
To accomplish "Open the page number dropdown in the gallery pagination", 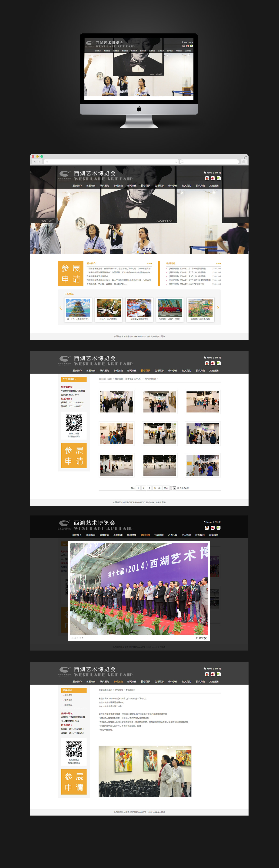I will click(174, 488).
